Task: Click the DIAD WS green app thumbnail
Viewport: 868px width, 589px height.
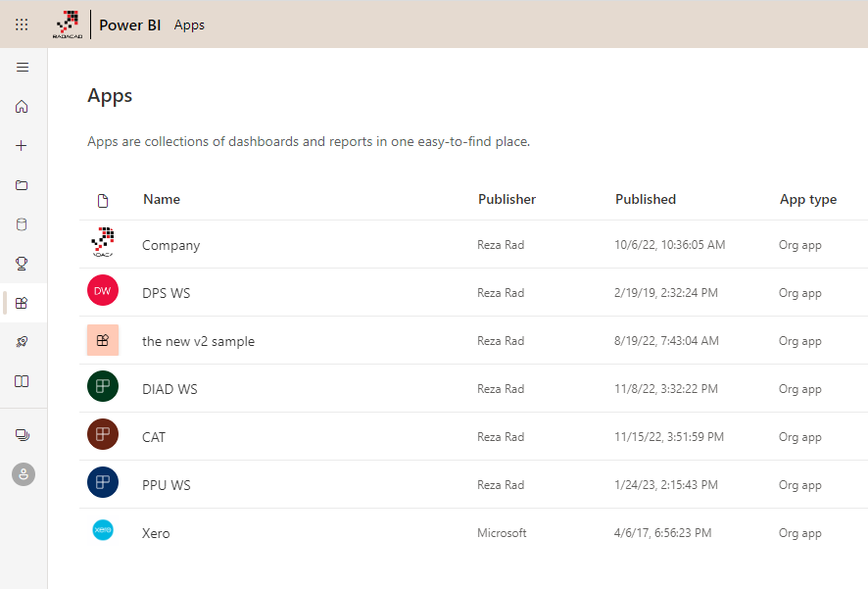Action: click(103, 388)
